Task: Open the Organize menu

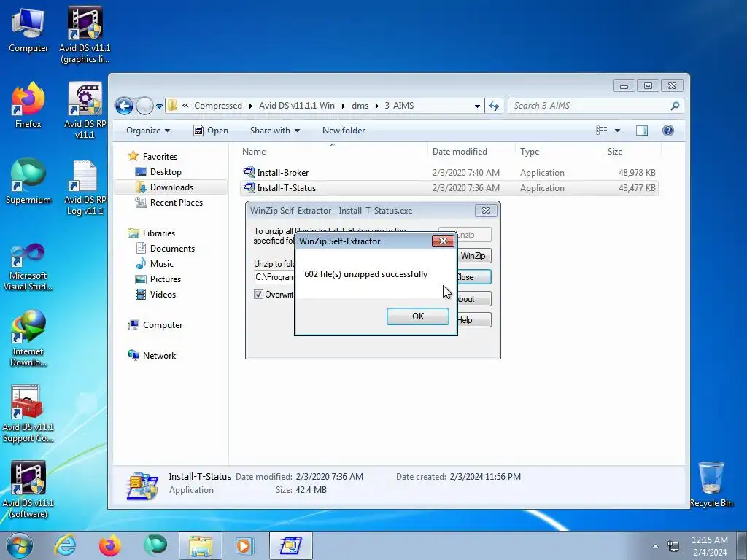Action: pyautogui.click(x=148, y=131)
